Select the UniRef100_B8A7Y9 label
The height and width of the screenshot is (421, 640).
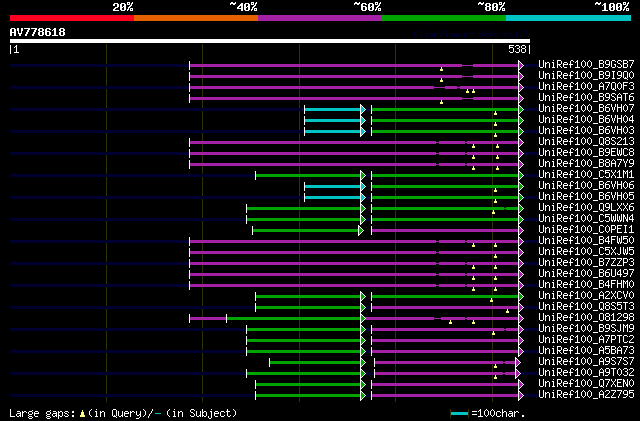[586, 164]
